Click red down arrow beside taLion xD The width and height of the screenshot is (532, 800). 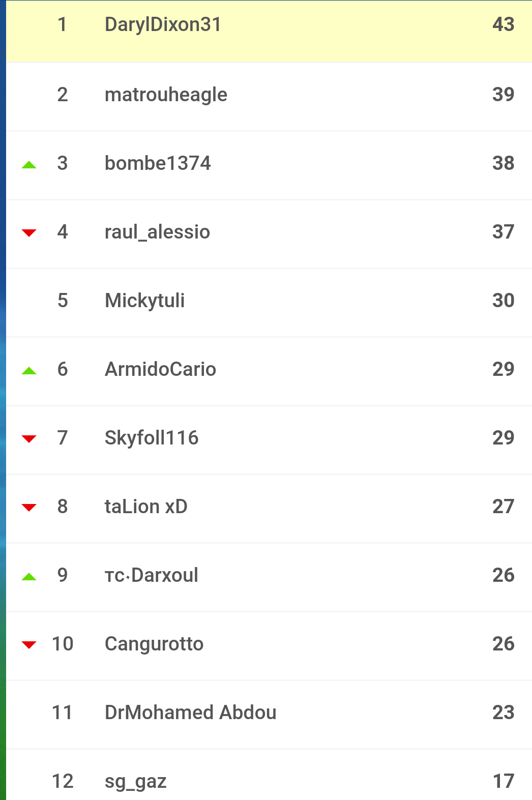pyautogui.click(x=29, y=508)
